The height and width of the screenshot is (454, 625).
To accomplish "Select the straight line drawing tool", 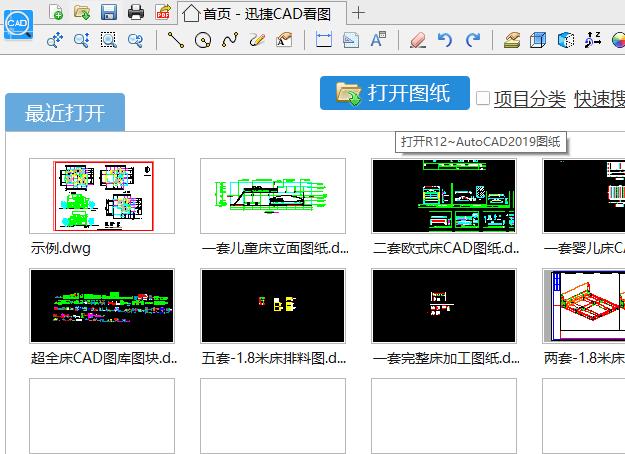I will [176, 40].
